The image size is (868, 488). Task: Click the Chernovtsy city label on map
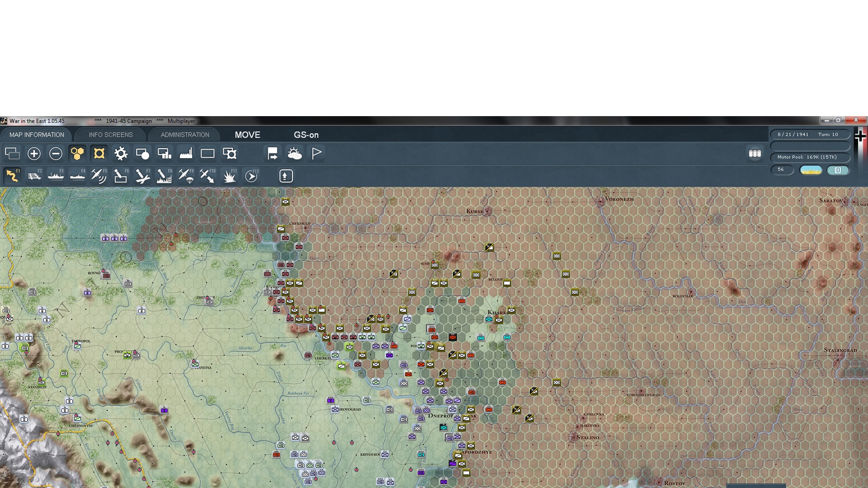[81, 426]
